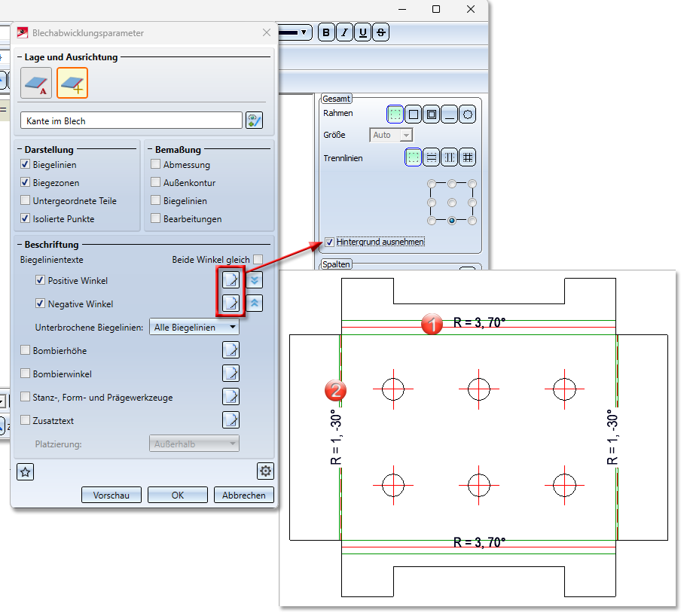Select the automatic alignment icon under Lage und Ausrichtung
The height and width of the screenshot is (616, 687).
[x=36, y=83]
